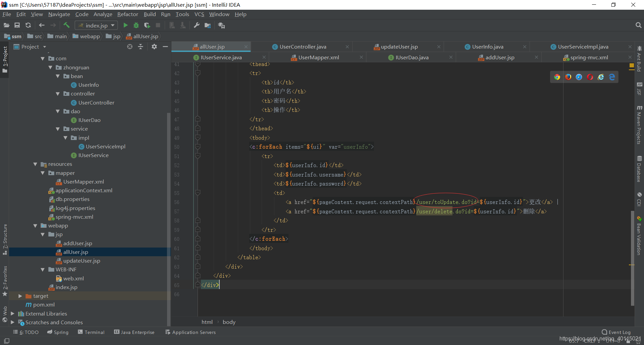Click the Save All toolbar icon
Viewport: 644px width, 345px height.
pos(17,25)
